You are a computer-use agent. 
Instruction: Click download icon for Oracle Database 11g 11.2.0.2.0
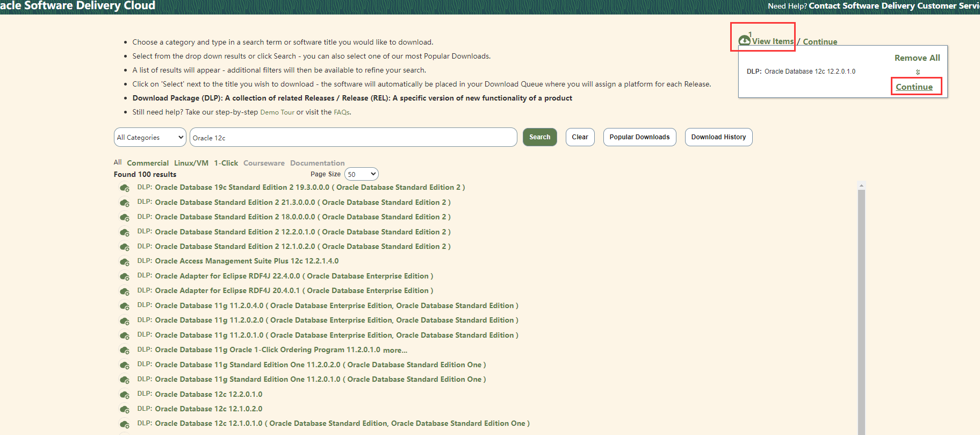pyautogui.click(x=124, y=321)
